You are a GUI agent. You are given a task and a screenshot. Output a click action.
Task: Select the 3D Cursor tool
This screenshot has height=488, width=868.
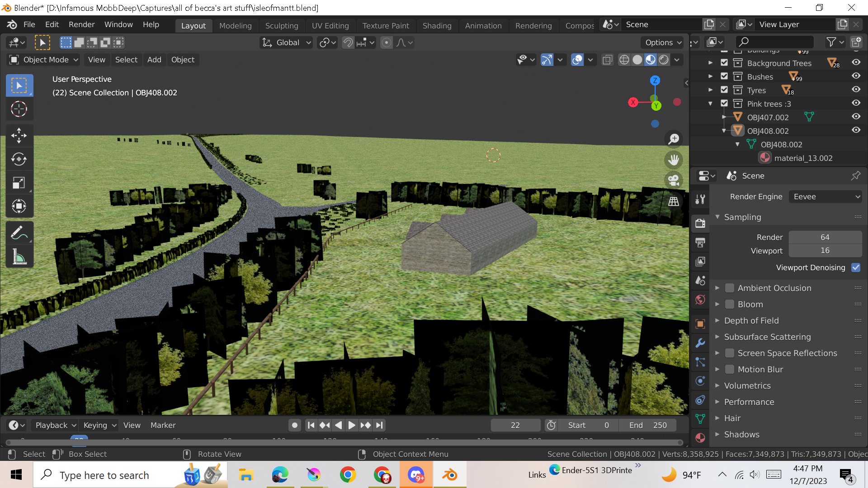click(x=19, y=109)
